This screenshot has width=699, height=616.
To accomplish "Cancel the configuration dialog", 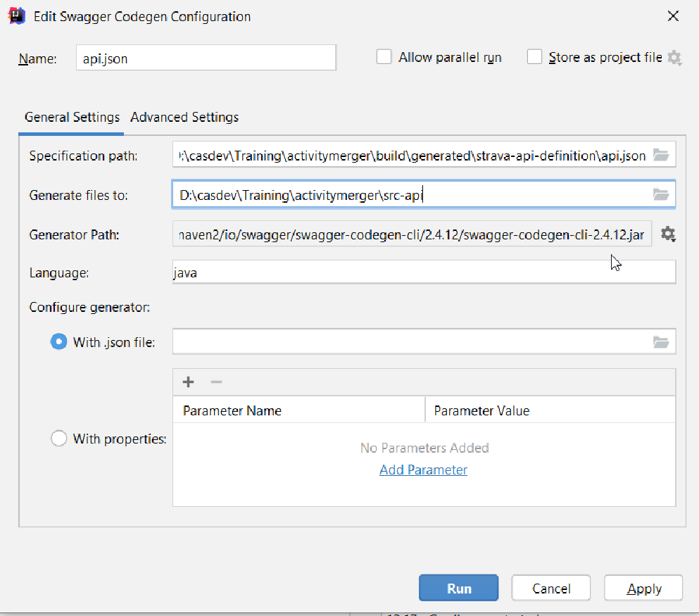I will [551, 588].
